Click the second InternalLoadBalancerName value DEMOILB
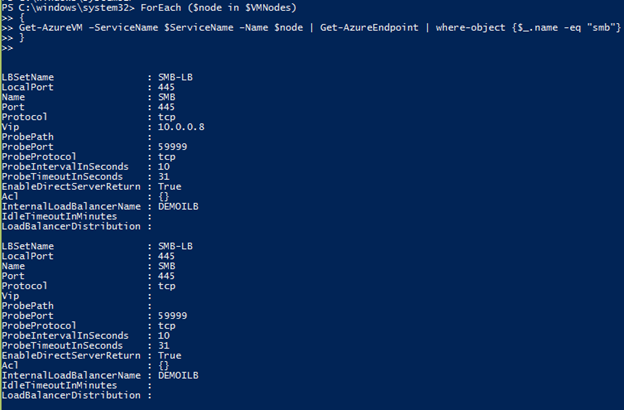The height and width of the screenshot is (410, 624). pos(180,375)
